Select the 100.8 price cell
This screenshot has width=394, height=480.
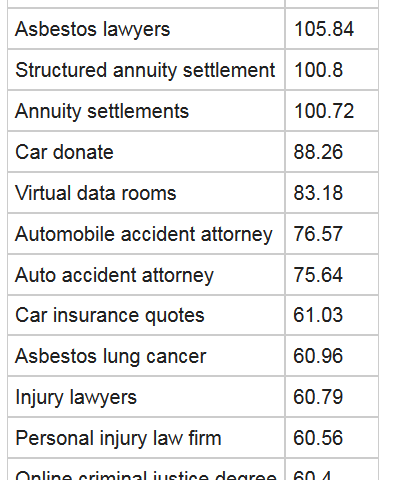pos(332,70)
